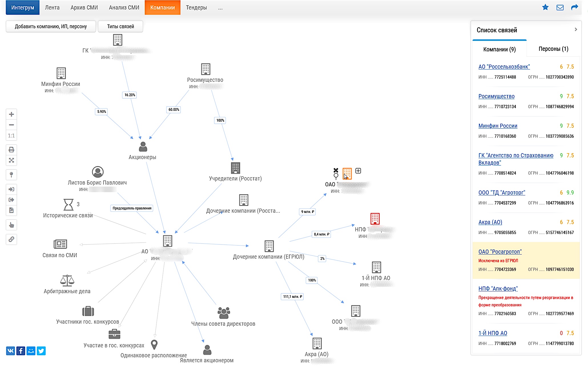Open АО "Россельхозбанк" link
Viewport: 588px width, 370px height.
(504, 67)
